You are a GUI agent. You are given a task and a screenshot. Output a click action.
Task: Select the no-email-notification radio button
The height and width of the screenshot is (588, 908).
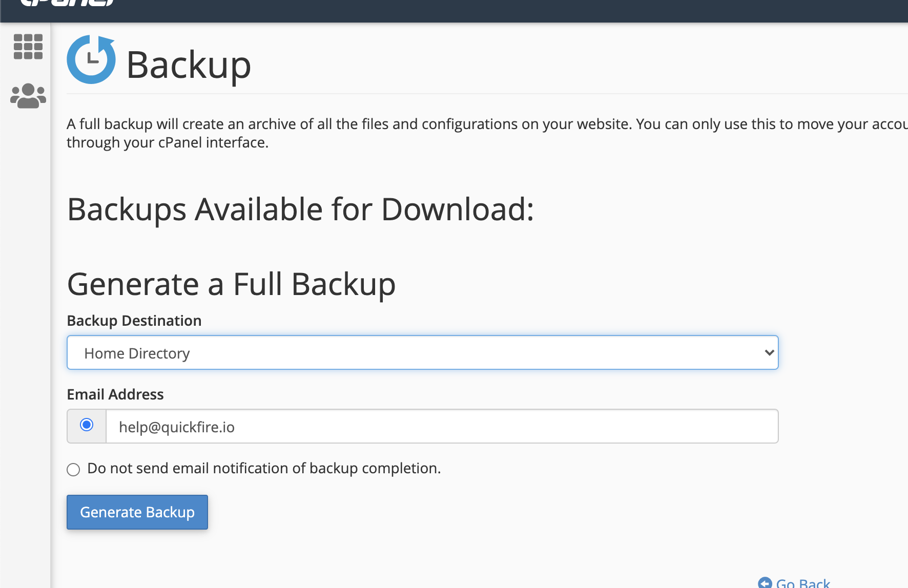74,469
